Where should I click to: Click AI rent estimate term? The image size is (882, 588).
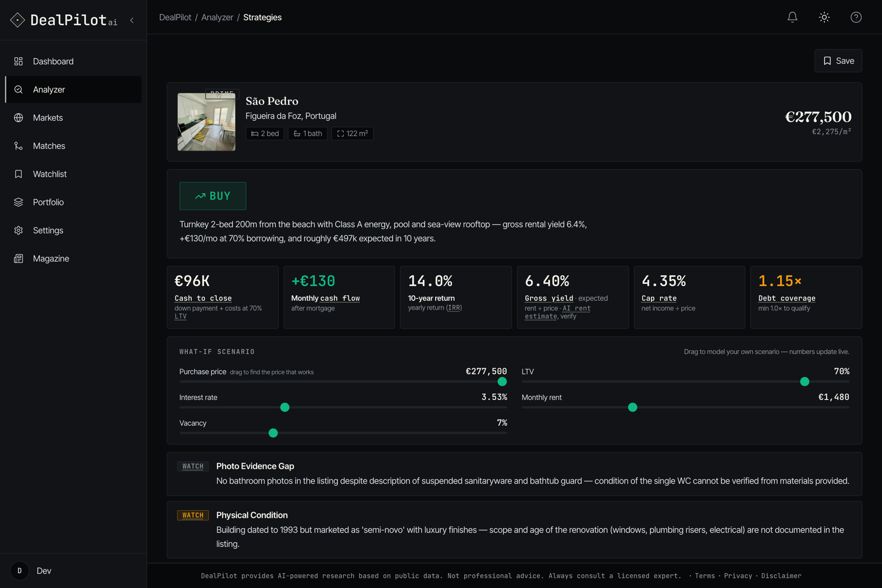point(558,312)
